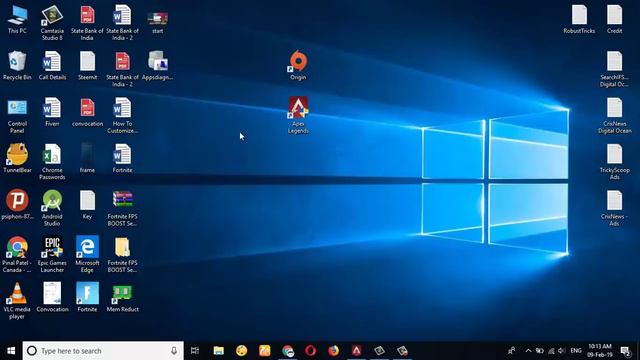
Task: Open File Explorer from the taskbar
Action: [218, 351]
